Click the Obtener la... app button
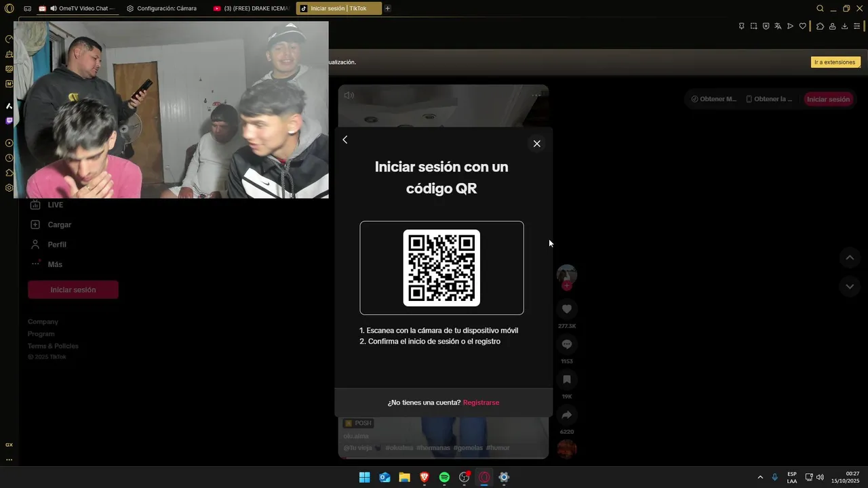Screen dimensions: 868x488 point(769,99)
